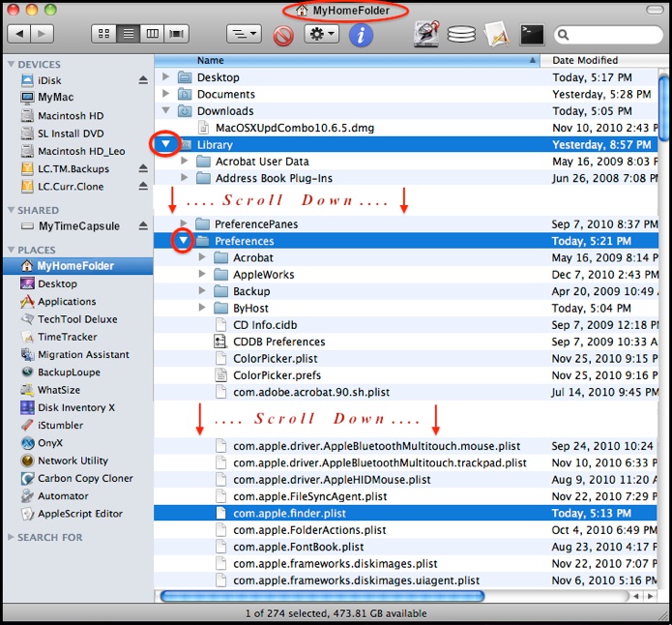
Task: Select ColorPicker.prefs file
Action: point(277,375)
